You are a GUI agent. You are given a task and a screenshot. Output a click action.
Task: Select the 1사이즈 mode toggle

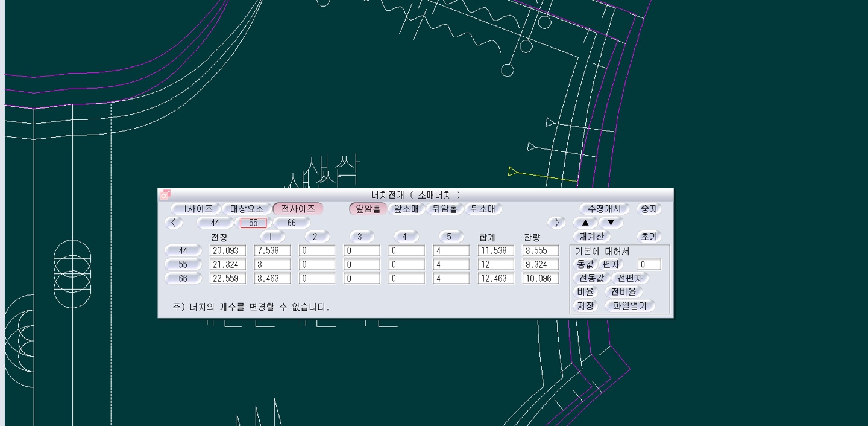[197, 209]
